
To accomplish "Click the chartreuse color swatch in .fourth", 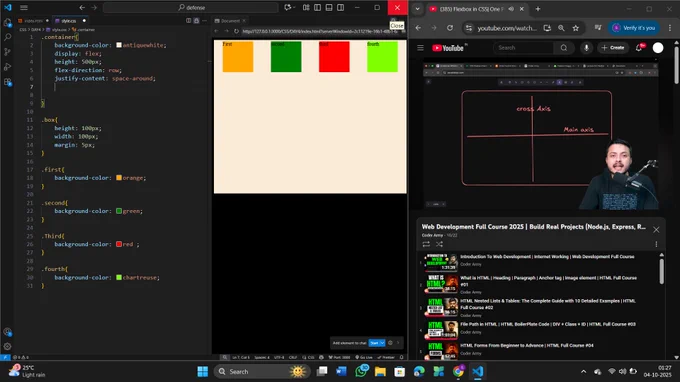I will coord(119,278).
